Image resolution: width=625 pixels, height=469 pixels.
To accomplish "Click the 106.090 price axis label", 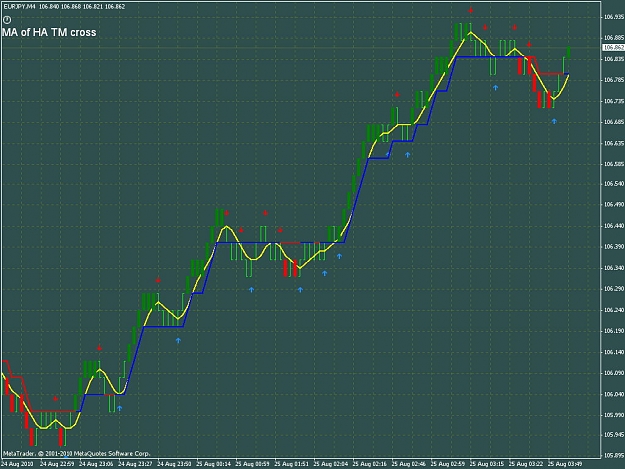I will click(614, 373).
